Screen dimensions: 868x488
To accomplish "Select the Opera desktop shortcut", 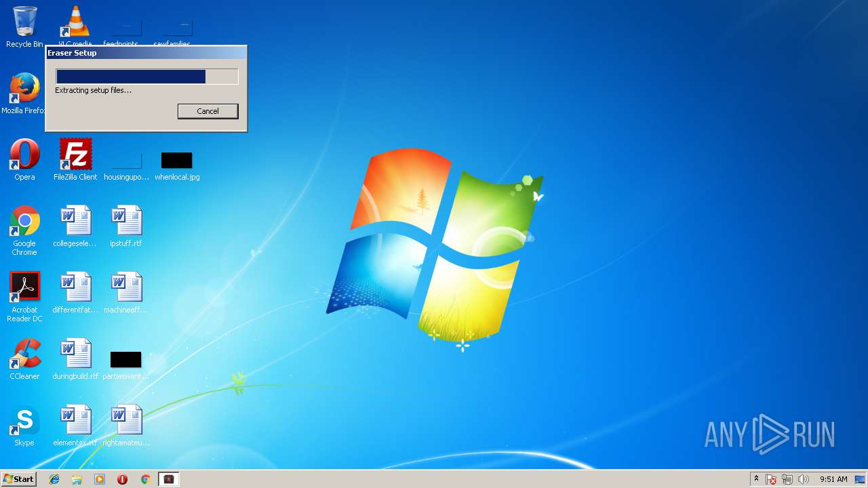I will pos(24,160).
